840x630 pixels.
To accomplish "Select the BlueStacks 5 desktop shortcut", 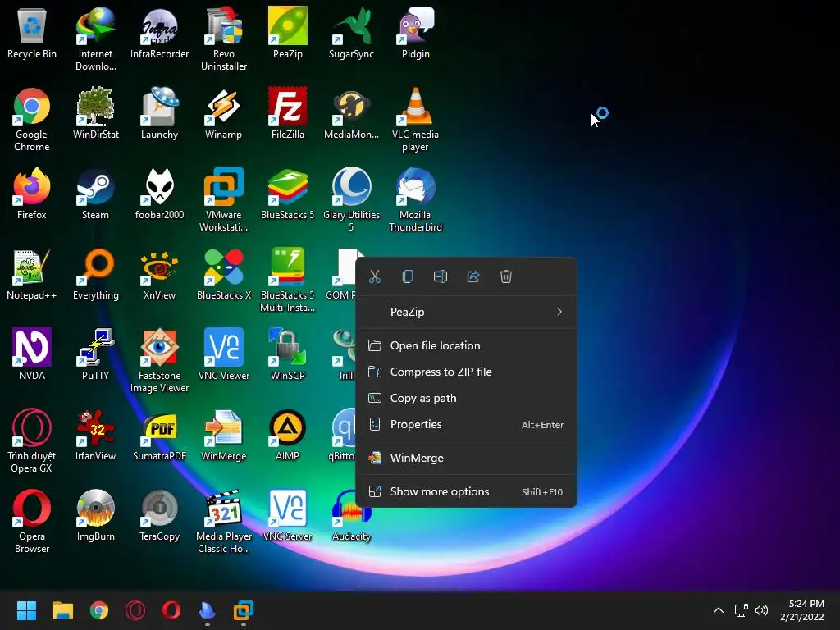I will click(288, 194).
